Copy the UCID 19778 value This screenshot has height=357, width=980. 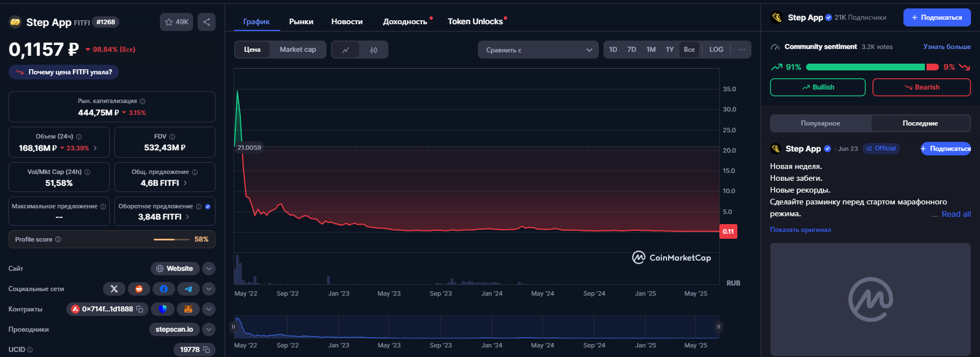coord(207,350)
